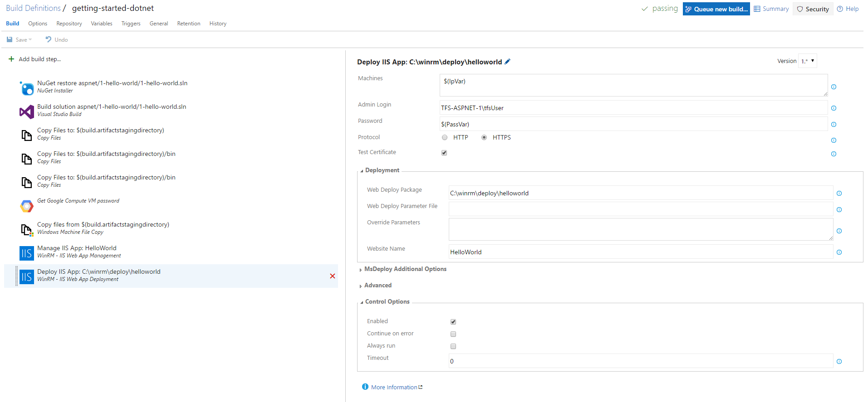
Task: Switch to the Options tab
Action: (x=38, y=24)
